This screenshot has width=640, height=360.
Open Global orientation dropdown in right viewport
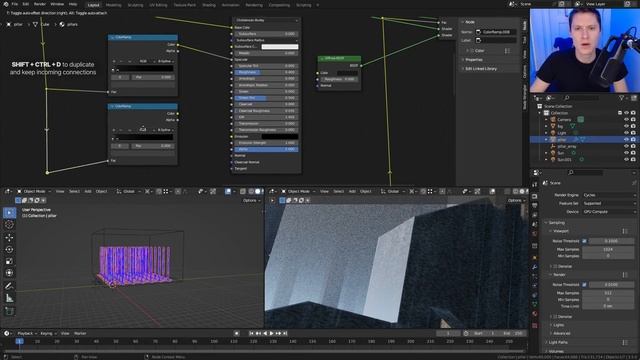393,191
